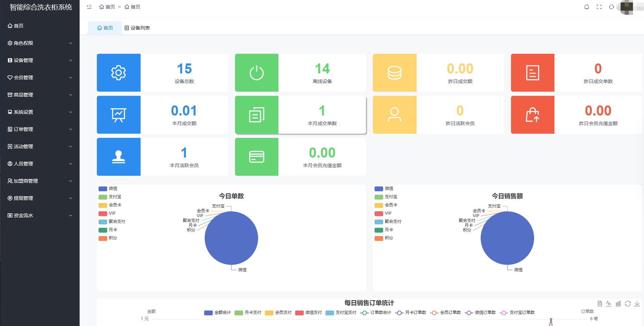The image size is (644, 326).
Task: Expand the 系统设置 sidebar menu
Action: [40, 112]
